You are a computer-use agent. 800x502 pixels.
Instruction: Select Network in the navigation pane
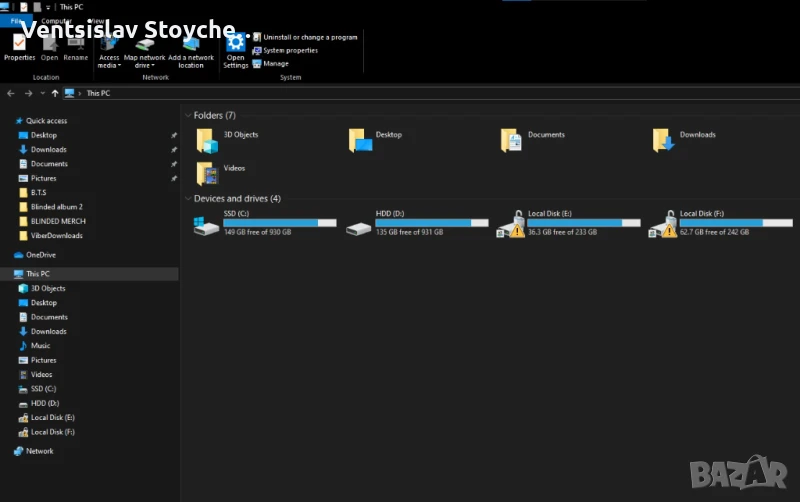coord(39,451)
